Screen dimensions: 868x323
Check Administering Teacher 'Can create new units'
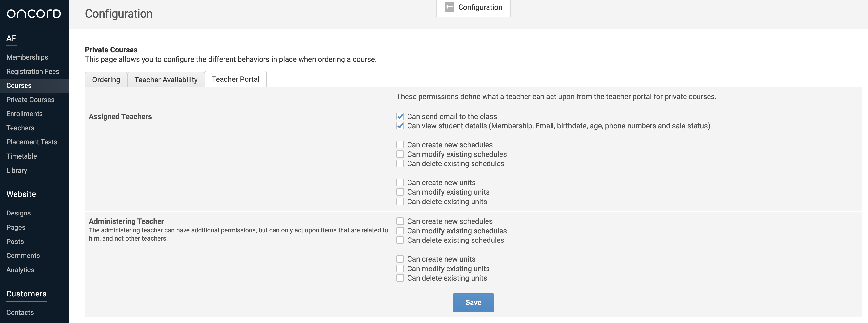point(400,259)
